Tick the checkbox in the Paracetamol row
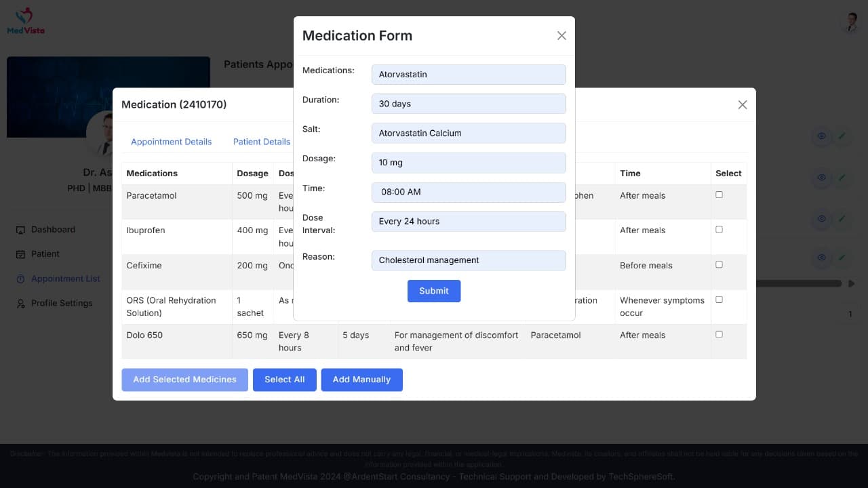 coord(719,195)
